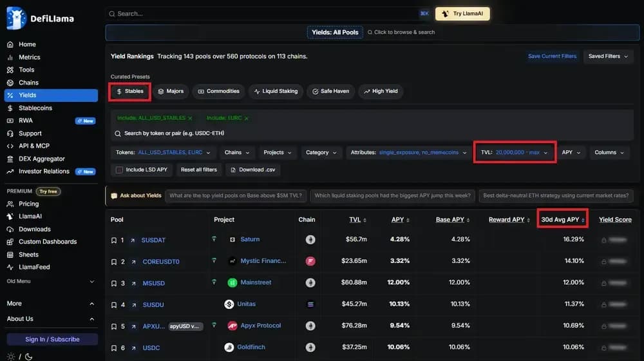Click the DefiLlama logo icon
644x361 pixels.
(x=17, y=18)
